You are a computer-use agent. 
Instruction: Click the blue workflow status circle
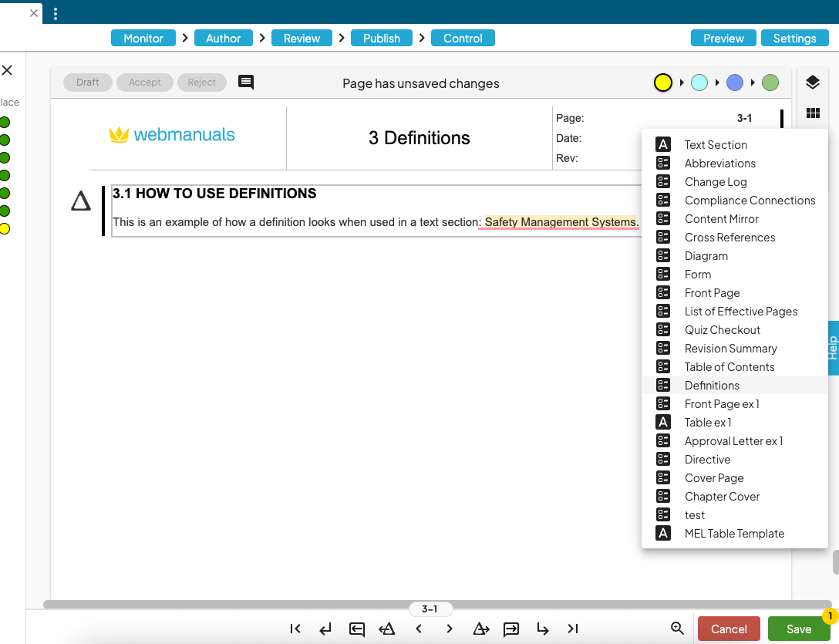735,83
